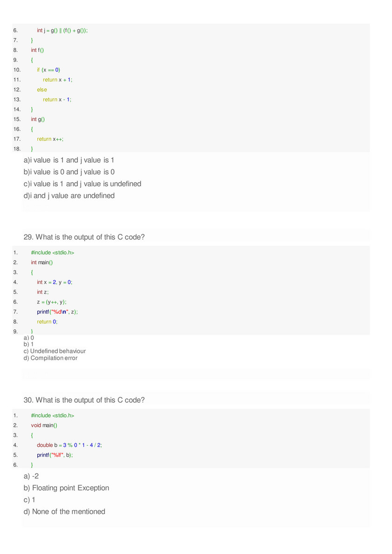Click the "return x++;" code line
The height and width of the screenshot is (554, 392).
pos(50,139)
